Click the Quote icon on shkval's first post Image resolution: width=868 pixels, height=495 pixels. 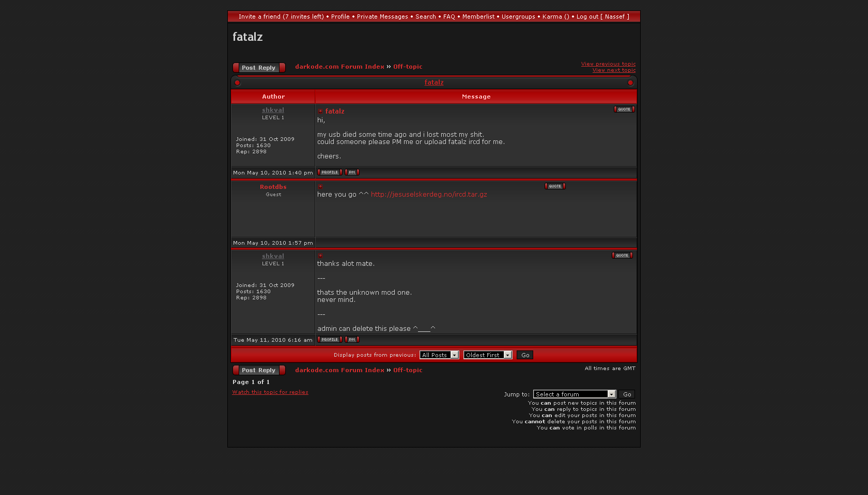point(624,109)
